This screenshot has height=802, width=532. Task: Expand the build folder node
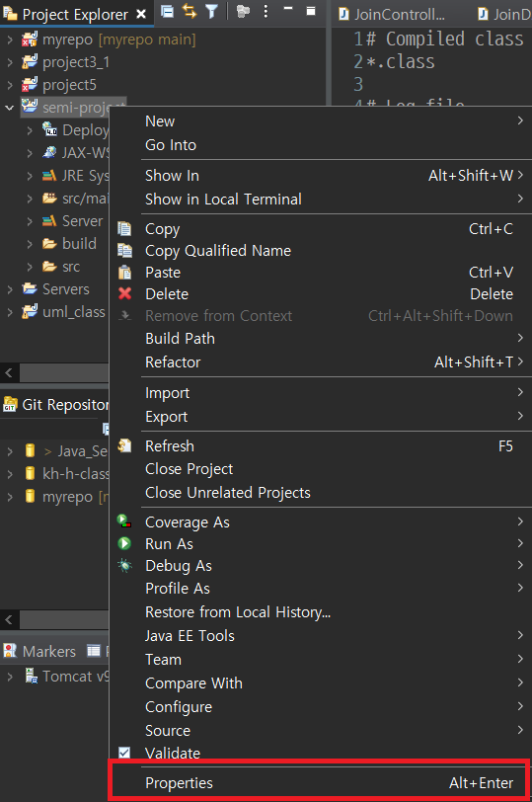[x=30, y=244]
